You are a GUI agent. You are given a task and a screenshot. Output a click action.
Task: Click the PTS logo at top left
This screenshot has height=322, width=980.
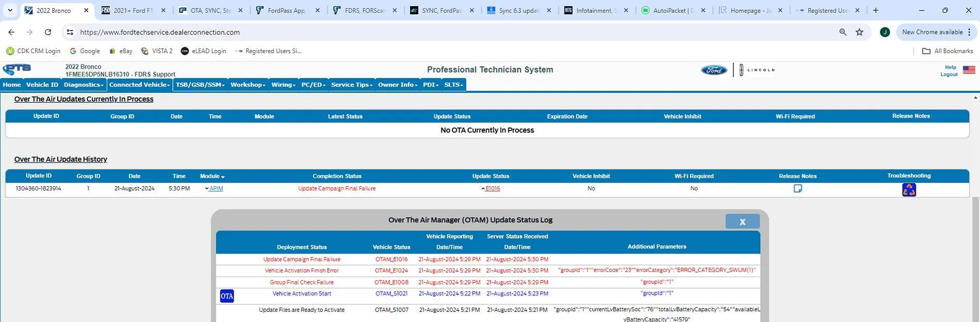(17, 69)
